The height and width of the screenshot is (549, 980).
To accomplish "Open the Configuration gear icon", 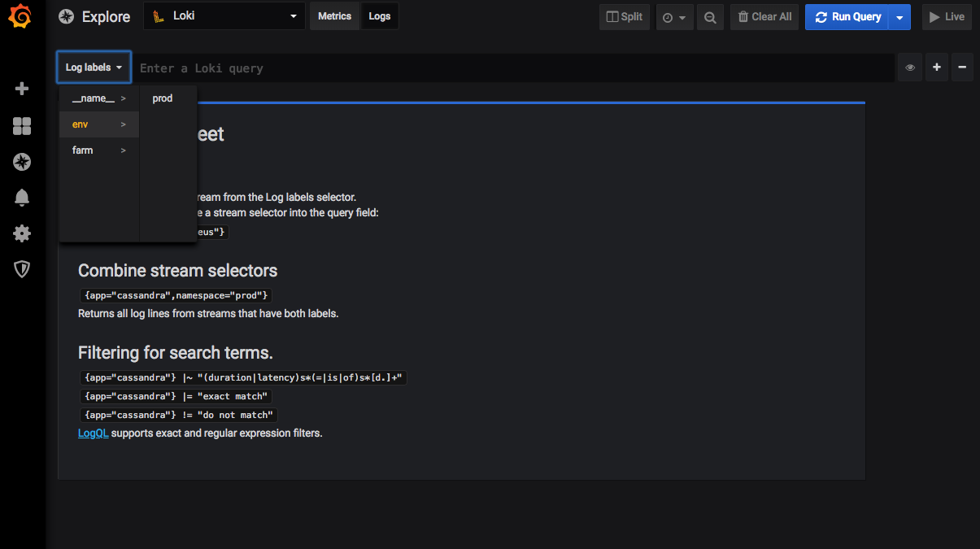I will coord(22,233).
